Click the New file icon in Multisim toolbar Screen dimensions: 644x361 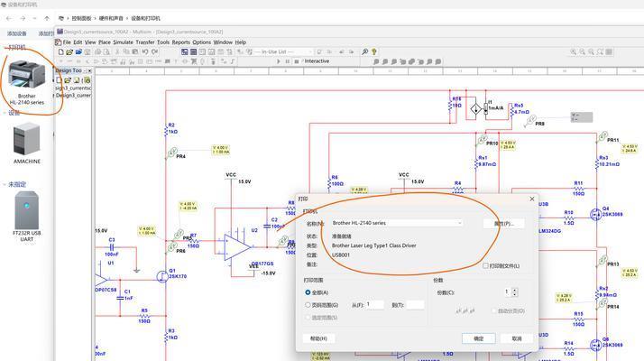60,51
